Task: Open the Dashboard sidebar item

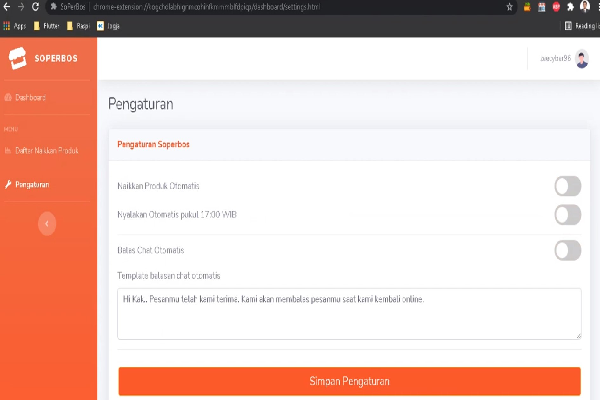Action: (25, 98)
